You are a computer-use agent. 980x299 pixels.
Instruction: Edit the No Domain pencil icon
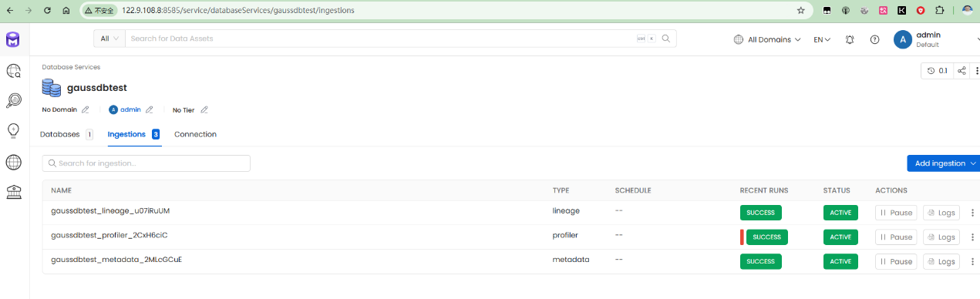coord(86,109)
